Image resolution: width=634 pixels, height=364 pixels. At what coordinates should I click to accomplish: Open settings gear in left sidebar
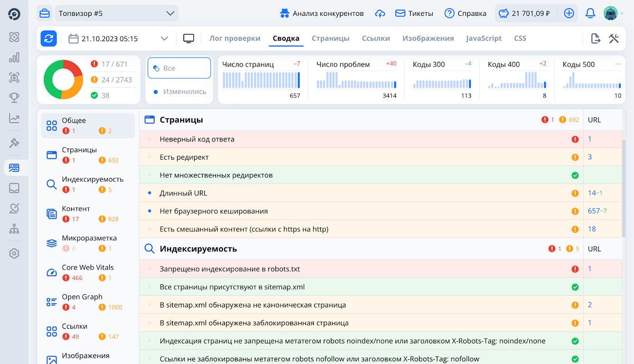pyautogui.click(x=14, y=254)
